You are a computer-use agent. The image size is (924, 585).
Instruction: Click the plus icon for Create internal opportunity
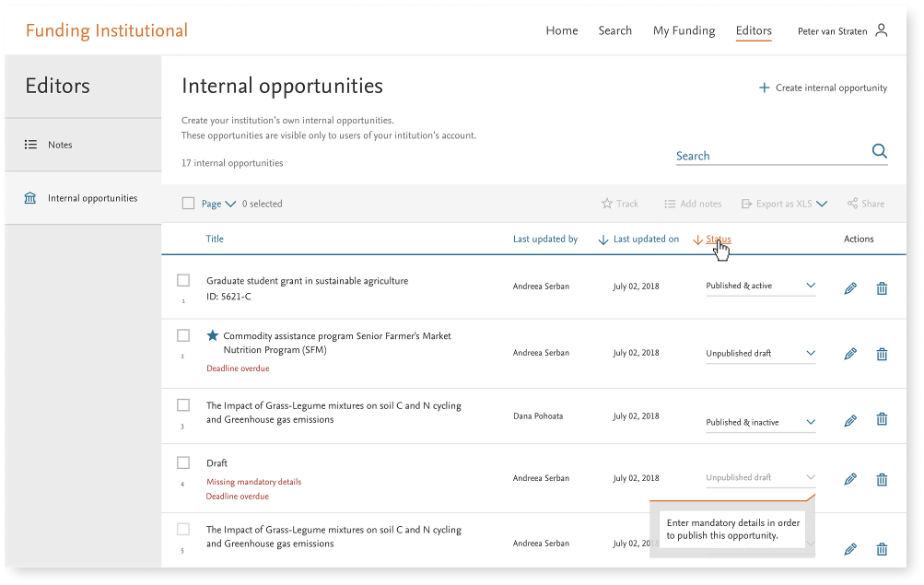pyautogui.click(x=764, y=88)
